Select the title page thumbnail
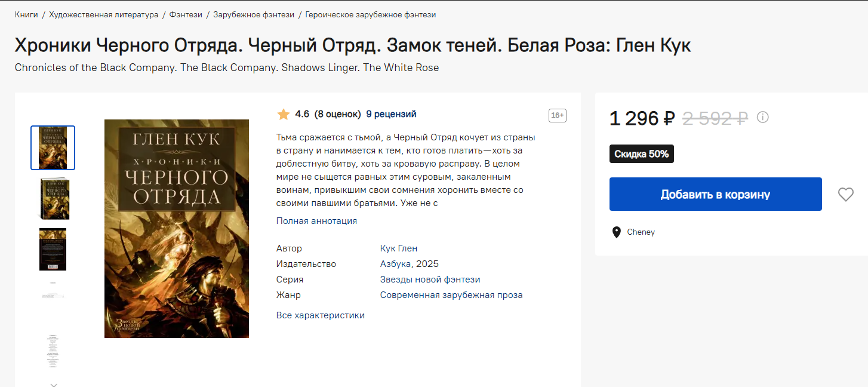This screenshot has width=868, height=387. click(x=53, y=291)
